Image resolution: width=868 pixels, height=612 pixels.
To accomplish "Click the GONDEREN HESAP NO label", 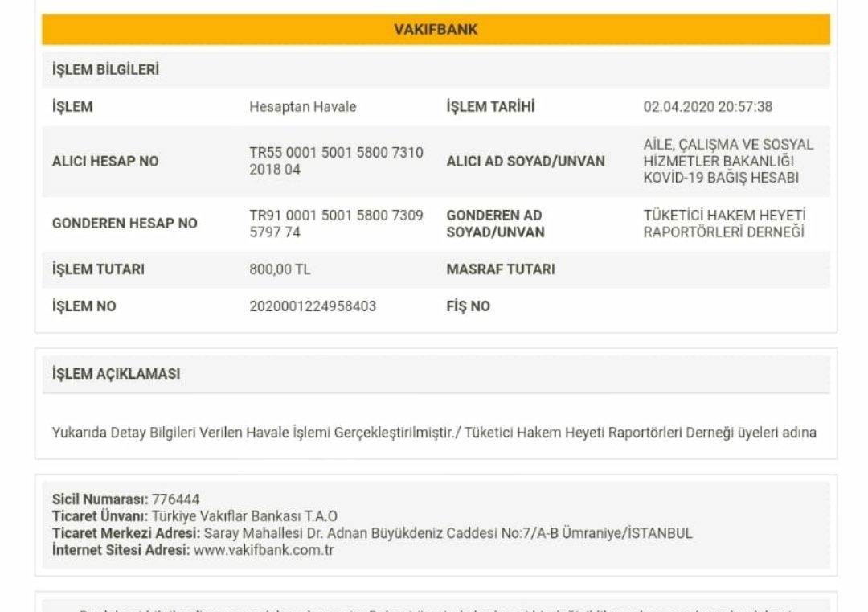I will (x=125, y=224).
